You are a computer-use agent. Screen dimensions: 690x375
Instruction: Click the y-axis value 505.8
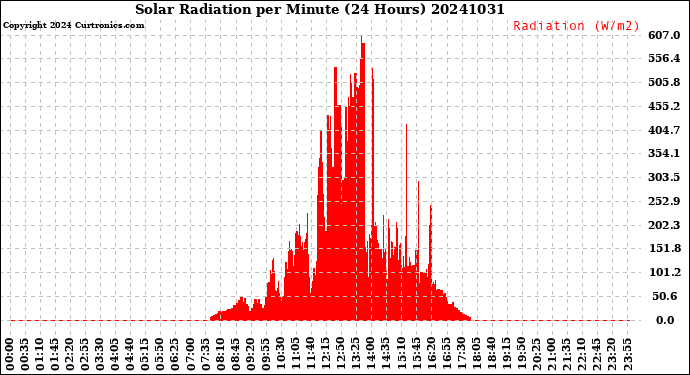664,82
